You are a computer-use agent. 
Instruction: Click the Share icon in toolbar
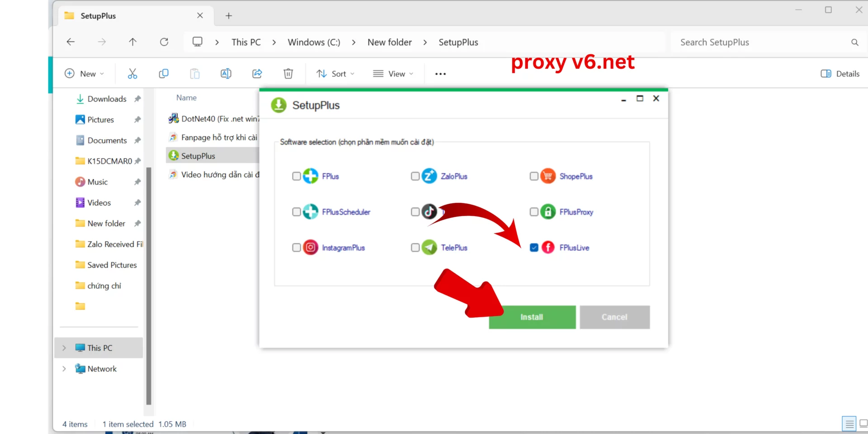pos(257,74)
